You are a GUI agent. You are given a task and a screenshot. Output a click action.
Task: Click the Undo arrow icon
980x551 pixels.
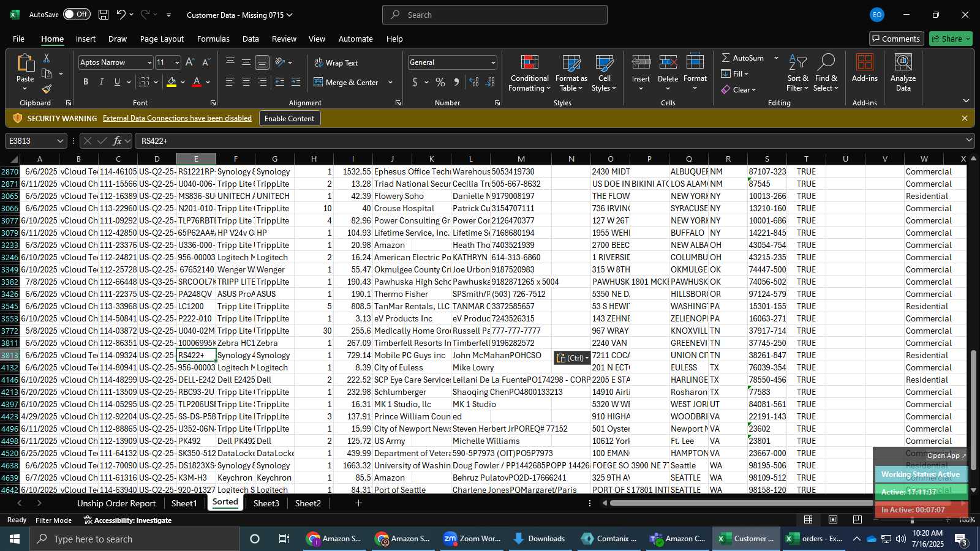click(x=121, y=15)
